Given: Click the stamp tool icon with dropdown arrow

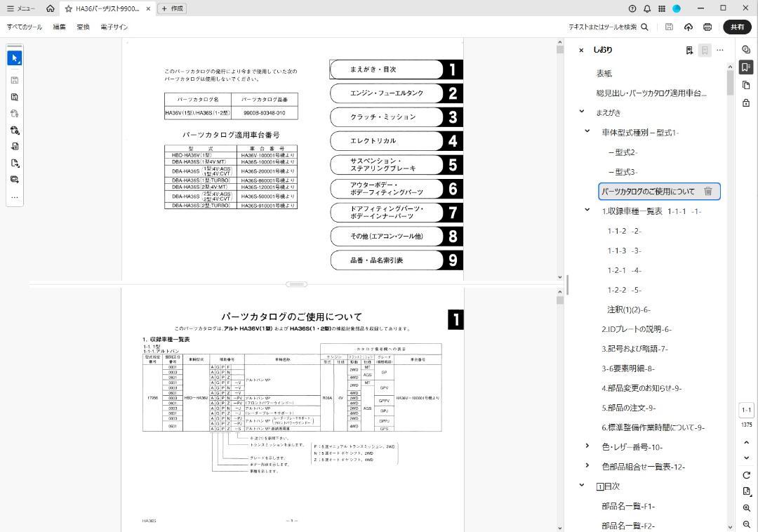Looking at the screenshot, I should point(15,130).
